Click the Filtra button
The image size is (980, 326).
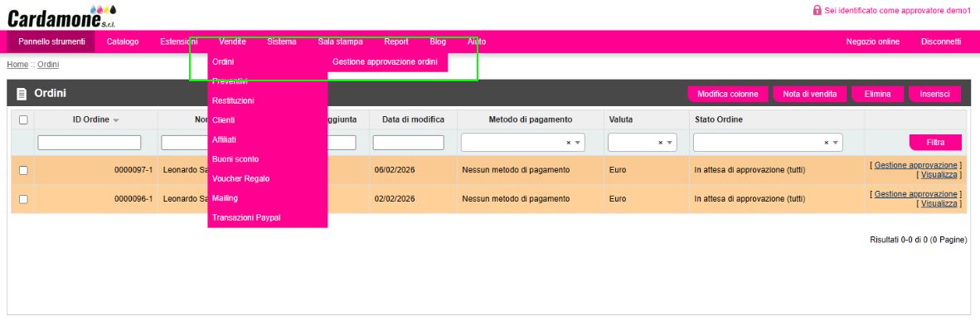click(935, 143)
